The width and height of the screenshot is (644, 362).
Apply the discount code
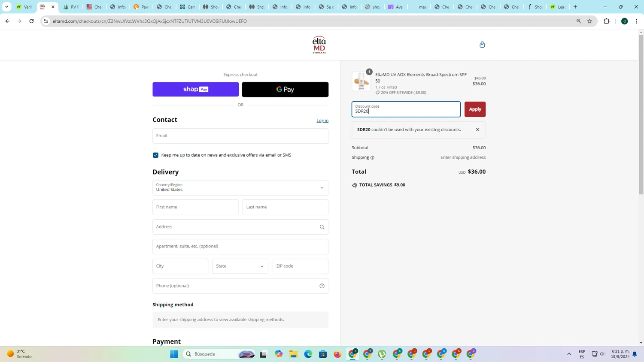475,109
